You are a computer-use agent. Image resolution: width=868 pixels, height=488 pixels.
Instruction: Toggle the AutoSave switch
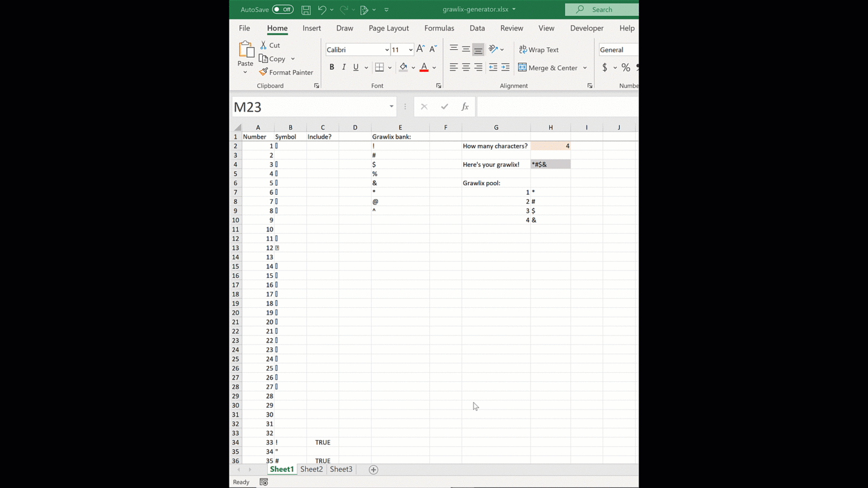(x=283, y=10)
